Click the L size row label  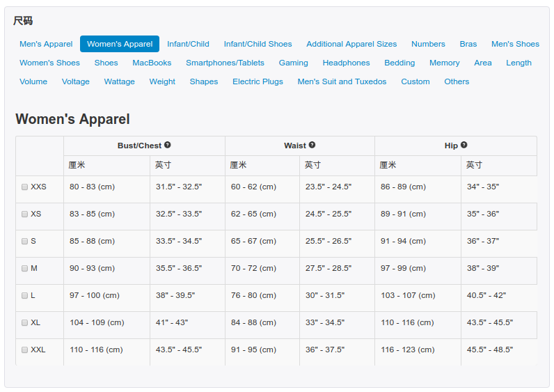(33, 296)
